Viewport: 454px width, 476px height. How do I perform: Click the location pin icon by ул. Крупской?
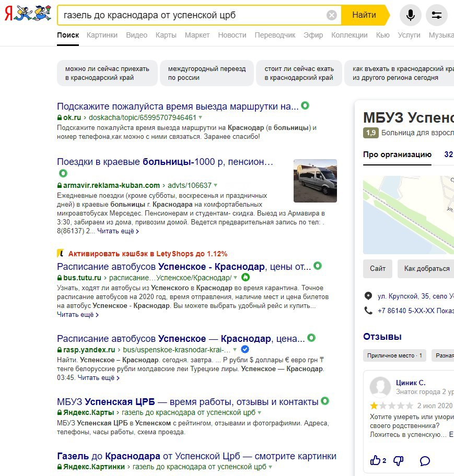tap(368, 296)
